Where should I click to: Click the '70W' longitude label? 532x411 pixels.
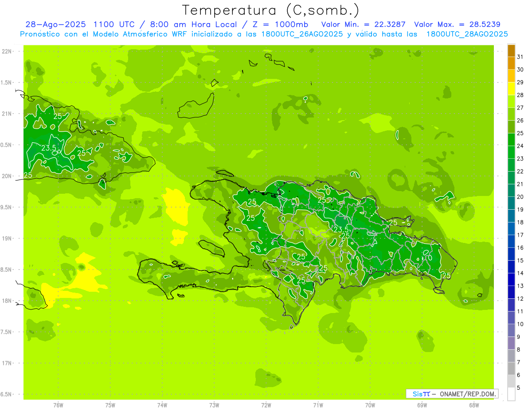370,405
